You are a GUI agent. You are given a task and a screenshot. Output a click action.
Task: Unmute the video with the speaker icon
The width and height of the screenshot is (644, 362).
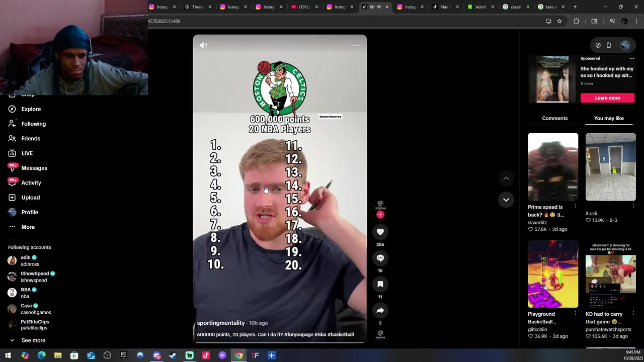[204, 45]
